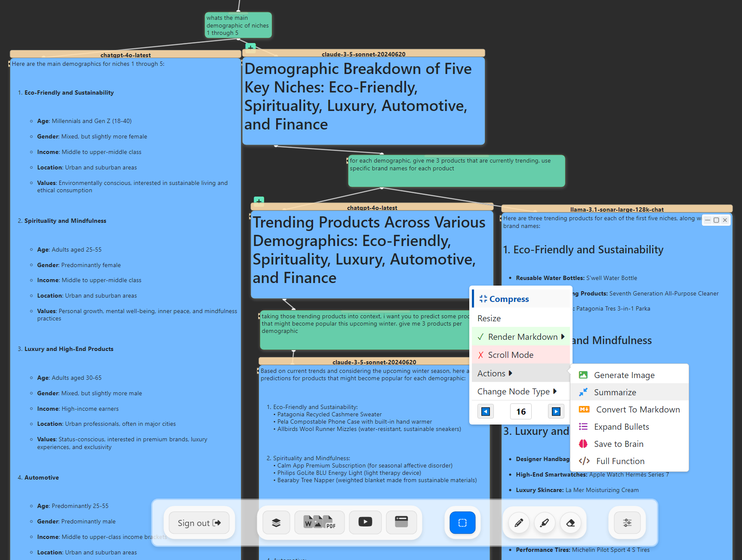The height and width of the screenshot is (560, 742).
Task: Select Generate Image action
Action: pyautogui.click(x=629, y=375)
